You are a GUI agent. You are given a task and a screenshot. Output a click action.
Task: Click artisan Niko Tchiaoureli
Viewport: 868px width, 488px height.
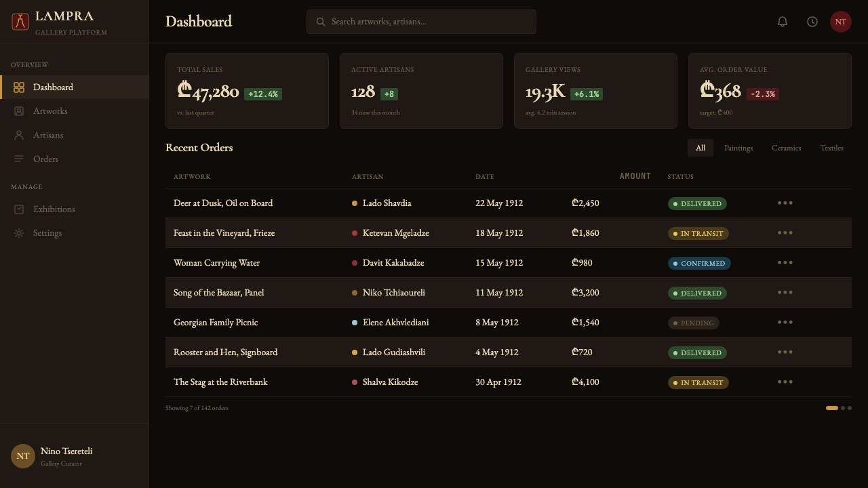pos(394,293)
